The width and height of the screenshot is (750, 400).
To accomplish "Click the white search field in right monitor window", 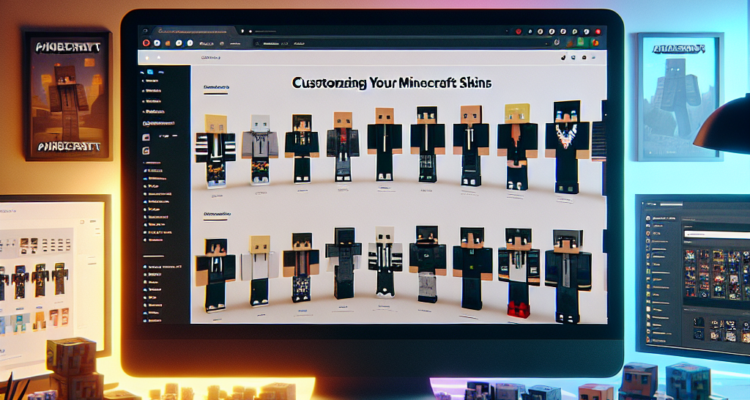I will (717, 234).
